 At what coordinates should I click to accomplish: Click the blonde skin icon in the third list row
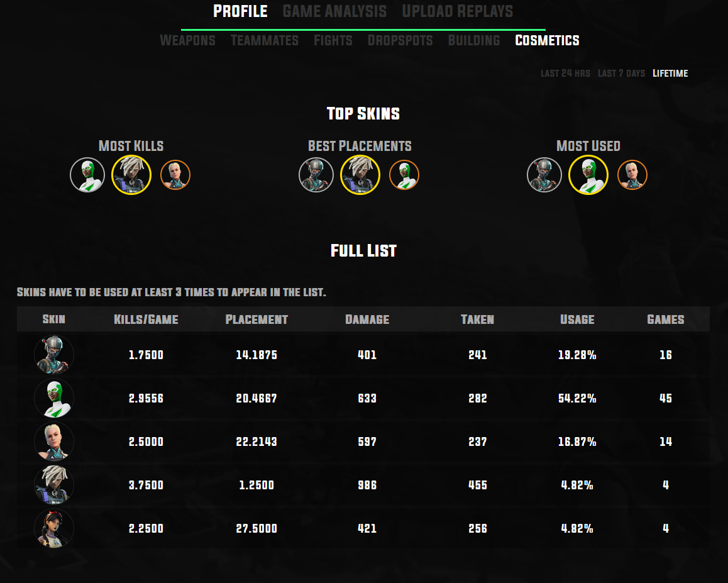(x=54, y=441)
